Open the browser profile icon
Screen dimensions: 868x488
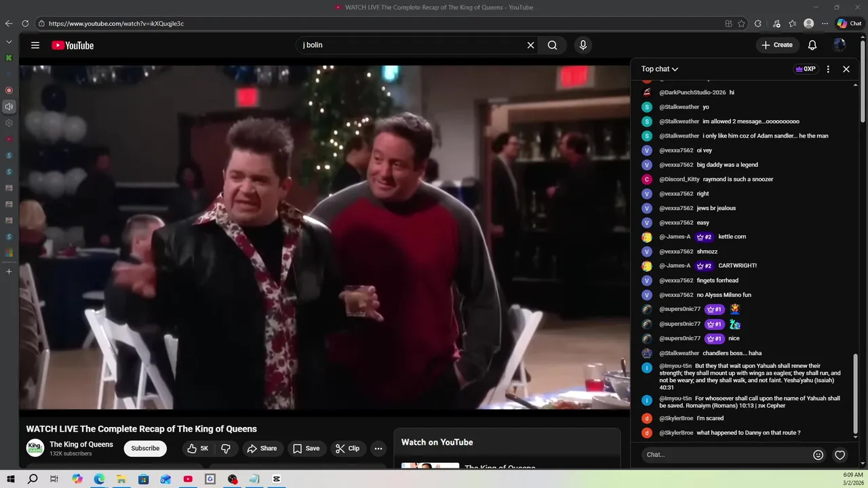[x=809, y=23]
